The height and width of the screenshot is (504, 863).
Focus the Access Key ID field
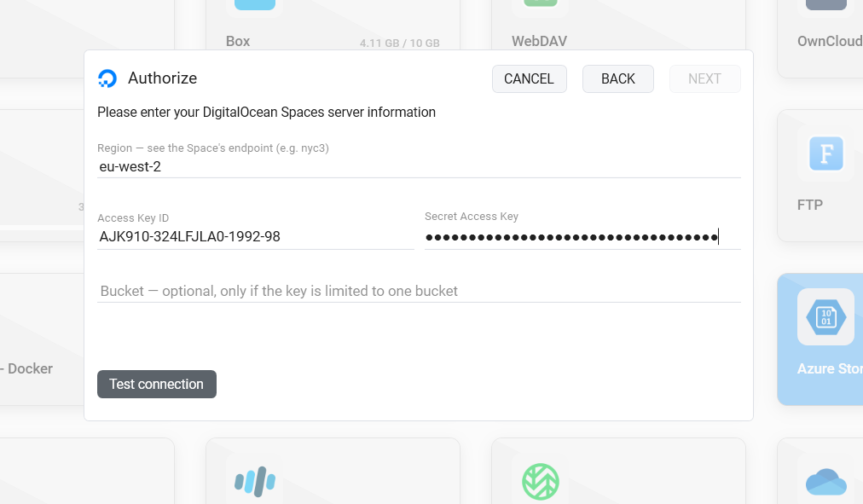click(x=255, y=236)
